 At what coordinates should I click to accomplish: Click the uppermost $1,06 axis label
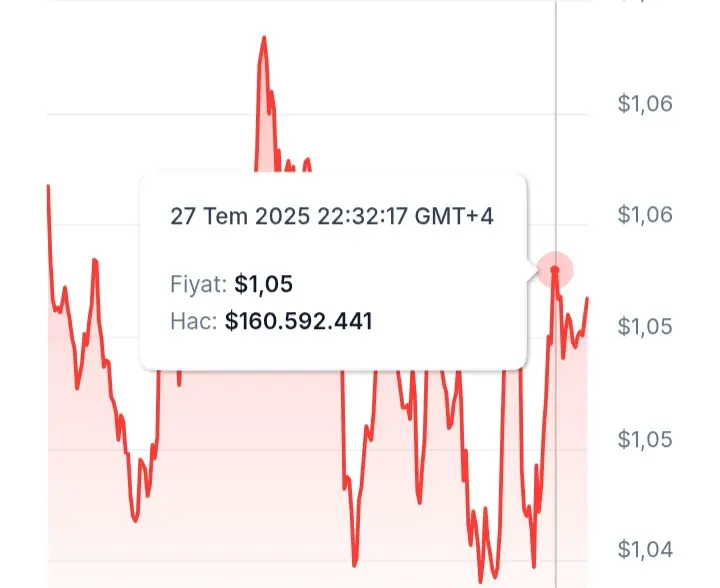point(645,103)
